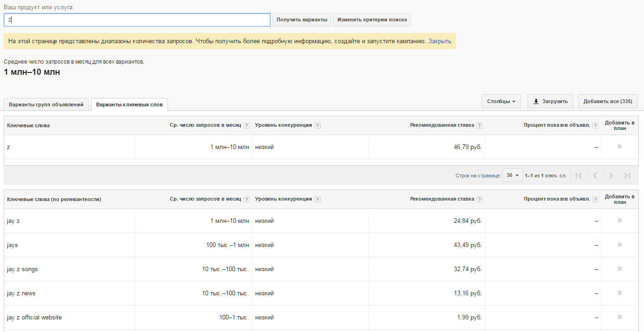Add "jay z" keyword to plan
The image size is (644, 332).
(x=619, y=221)
